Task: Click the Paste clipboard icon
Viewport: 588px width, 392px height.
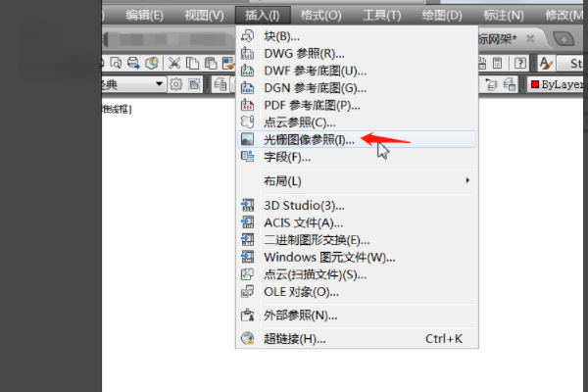Action: pos(211,63)
